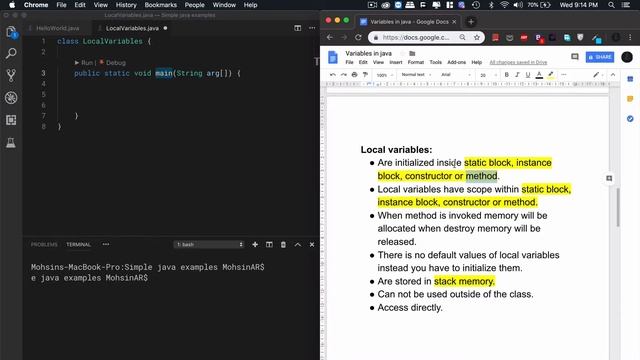Screen dimensions: 640x360
Task: Close the Variables in java tab
Action: (x=454, y=22)
